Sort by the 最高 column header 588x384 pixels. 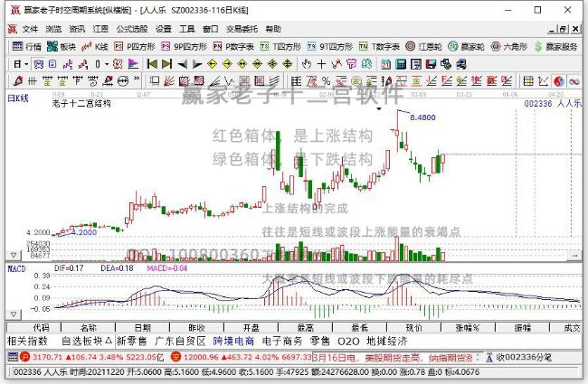305,328
